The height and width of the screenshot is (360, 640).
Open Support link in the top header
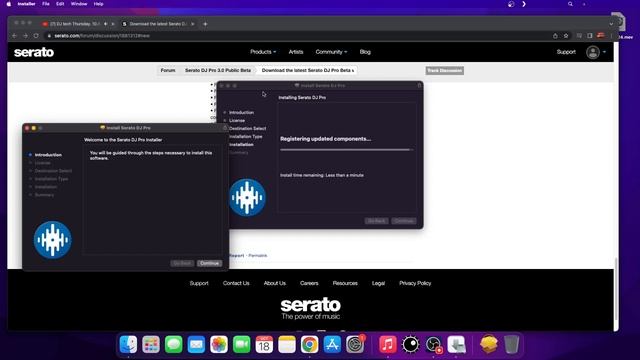[x=566, y=52]
